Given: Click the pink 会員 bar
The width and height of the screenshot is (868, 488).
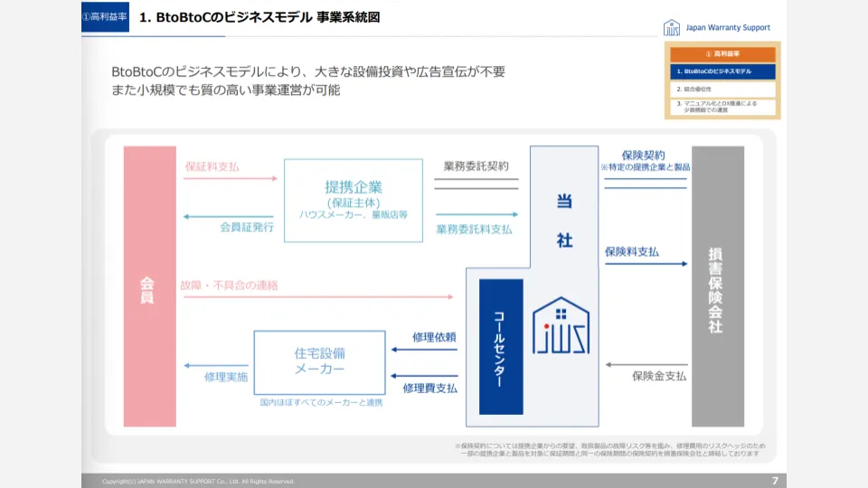Looking at the screenshot, I should pos(149,286).
